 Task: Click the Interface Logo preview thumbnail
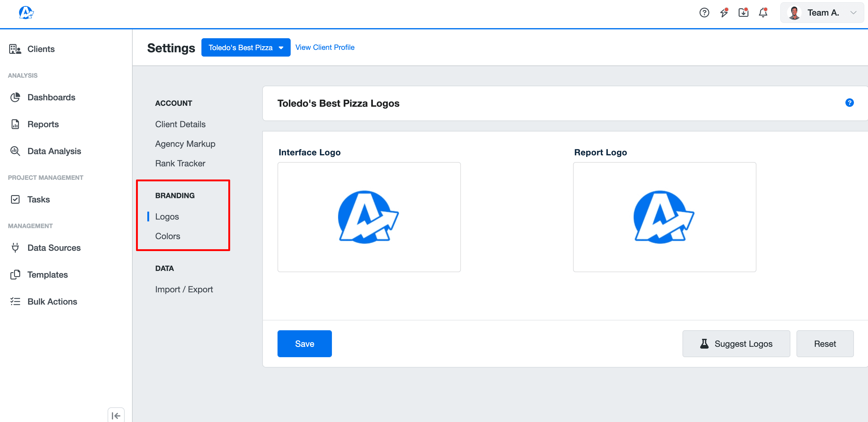[369, 217]
